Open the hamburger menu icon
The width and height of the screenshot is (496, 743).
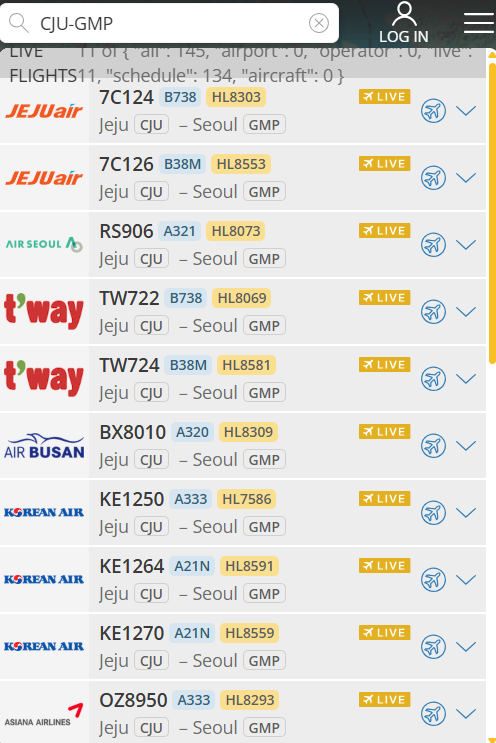click(478, 23)
